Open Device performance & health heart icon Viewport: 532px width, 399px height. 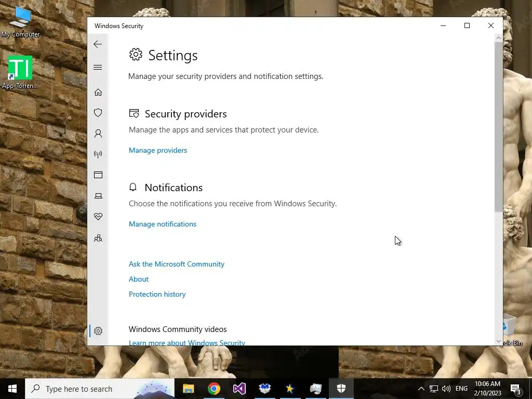(98, 217)
